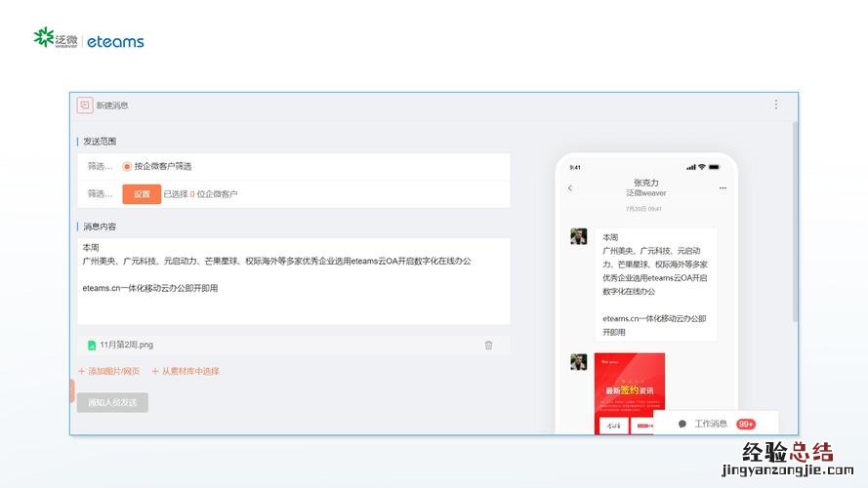Click the phone preview message bubble text
The width and height of the screenshot is (868, 488).
pos(655,284)
